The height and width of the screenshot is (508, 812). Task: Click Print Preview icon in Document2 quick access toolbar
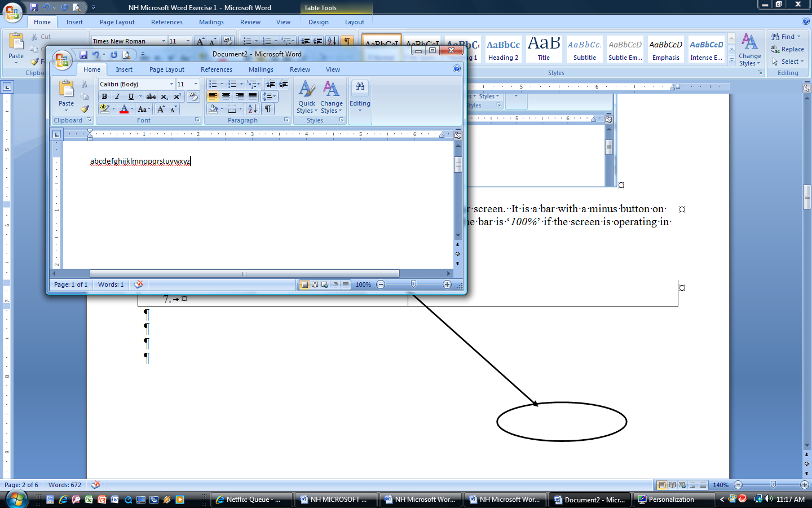(x=127, y=55)
